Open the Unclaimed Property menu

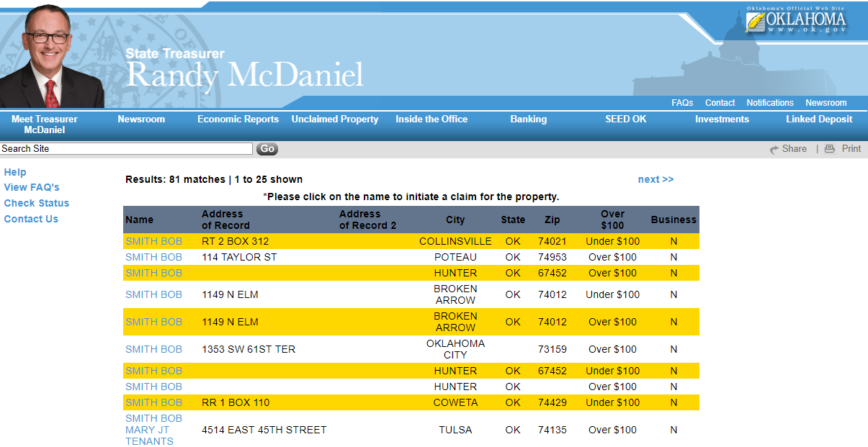click(334, 119)
